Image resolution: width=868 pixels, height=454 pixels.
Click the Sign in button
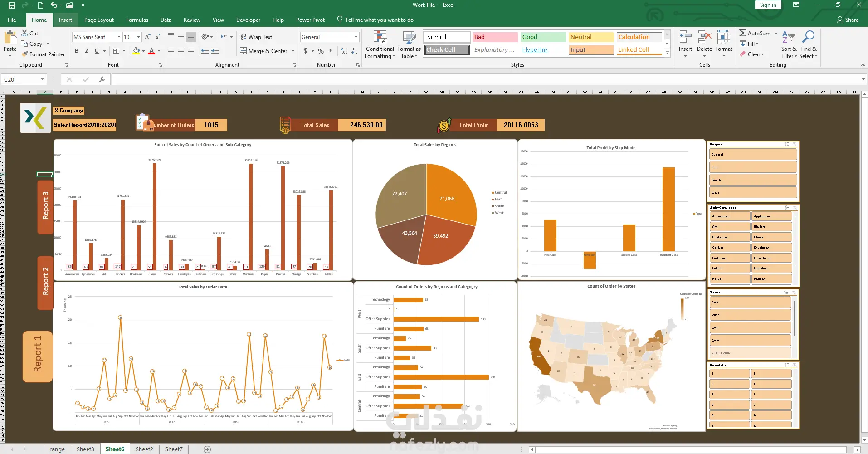(x=768, y=5)
